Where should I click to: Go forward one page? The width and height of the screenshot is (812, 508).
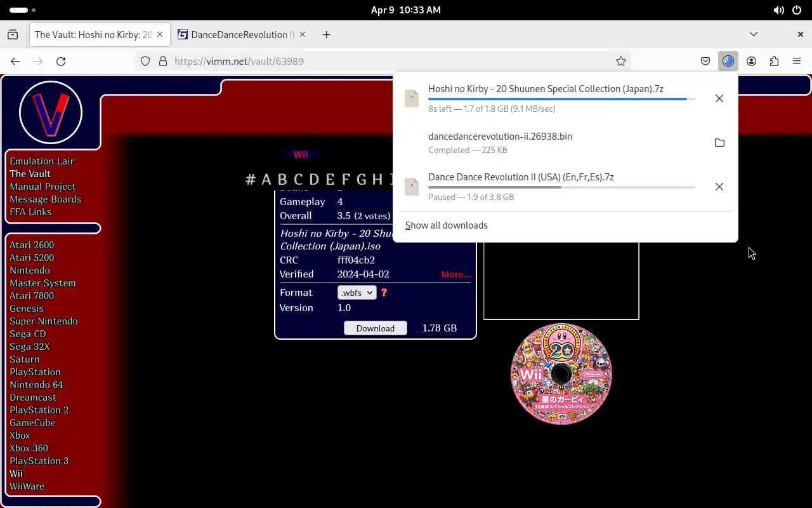(x=38, y=61)
